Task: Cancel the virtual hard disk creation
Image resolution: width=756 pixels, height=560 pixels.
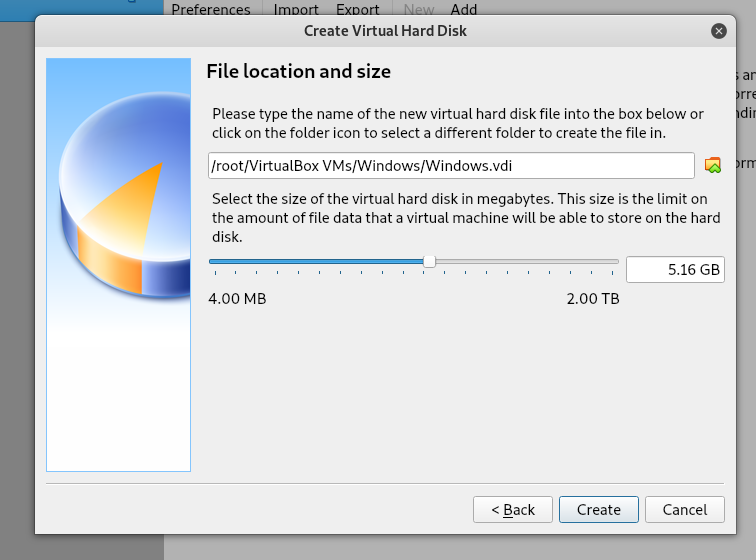Action: pos(685,509)
